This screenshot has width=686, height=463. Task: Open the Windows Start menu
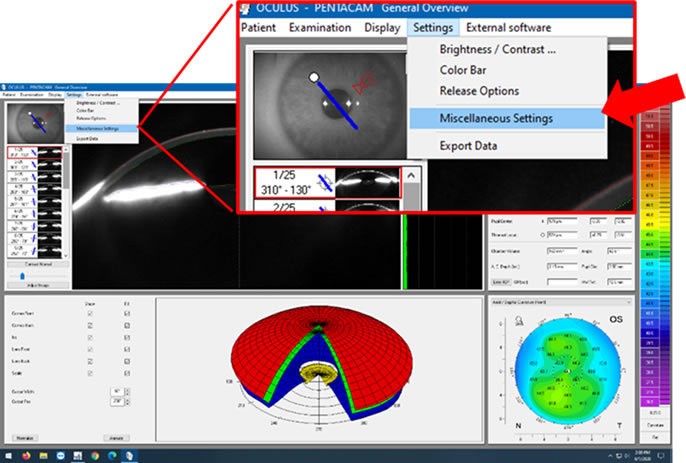click(8, 456)
